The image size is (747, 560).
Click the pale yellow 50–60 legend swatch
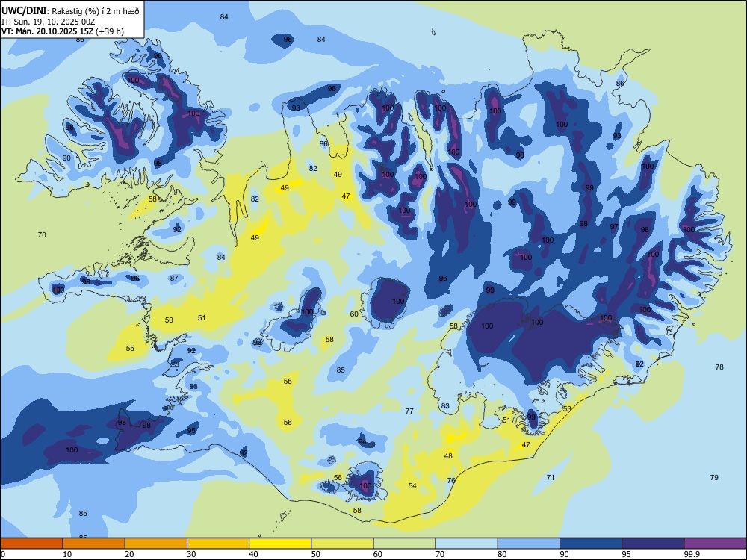[342, 544]
